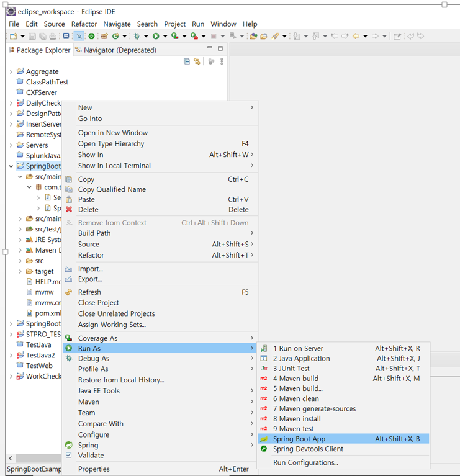Open dropdown next to New wizard icon

[x=23, y=36]
